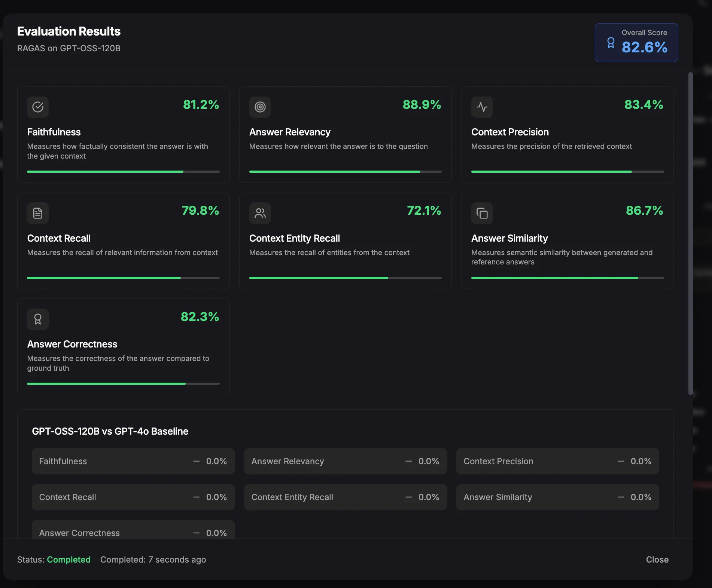Click the Context Recall document icon
712x588 pixels.
tap(38, 213)
